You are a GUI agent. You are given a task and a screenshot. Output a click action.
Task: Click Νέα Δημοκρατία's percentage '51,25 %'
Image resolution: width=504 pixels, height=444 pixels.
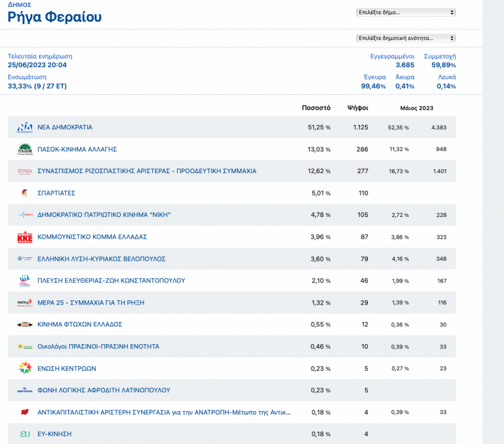(x=319, y=127)
